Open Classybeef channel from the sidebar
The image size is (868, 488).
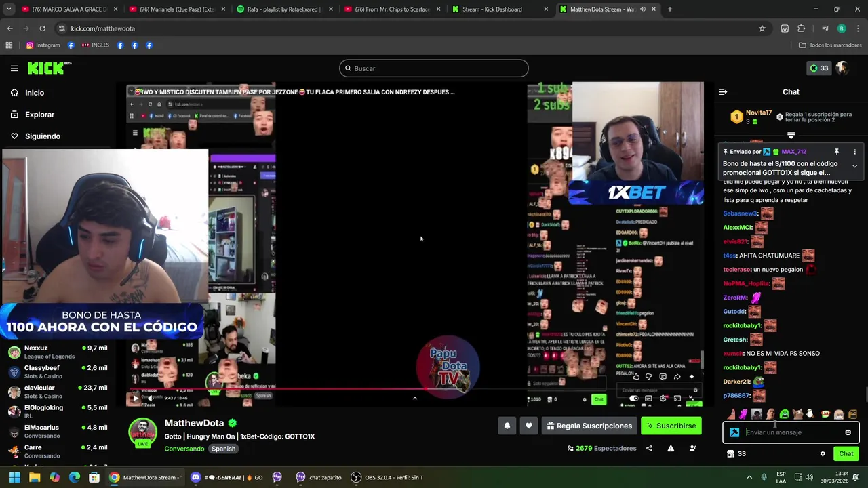pyautogui.click(x=58, y=371)
